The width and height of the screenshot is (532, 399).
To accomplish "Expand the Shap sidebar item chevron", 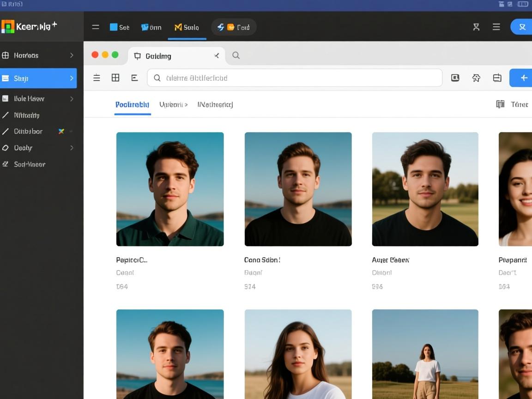I will (x=72, y=79).
